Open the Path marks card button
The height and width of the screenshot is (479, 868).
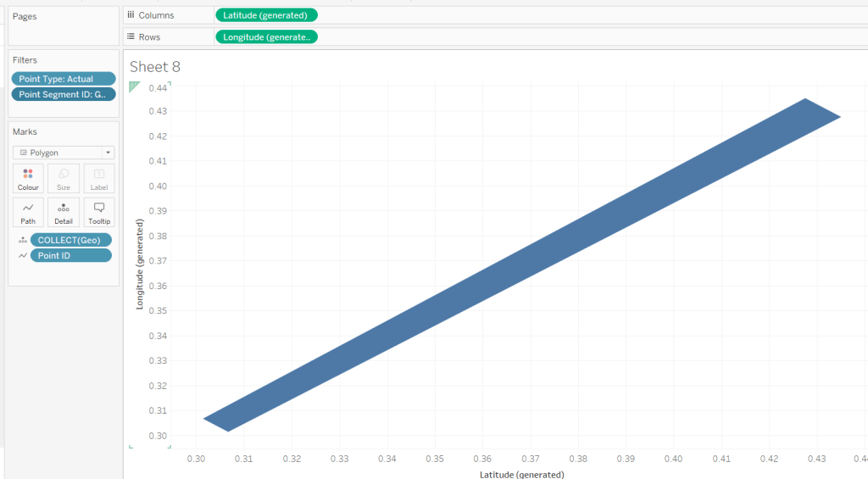click(x=28, y=212)
